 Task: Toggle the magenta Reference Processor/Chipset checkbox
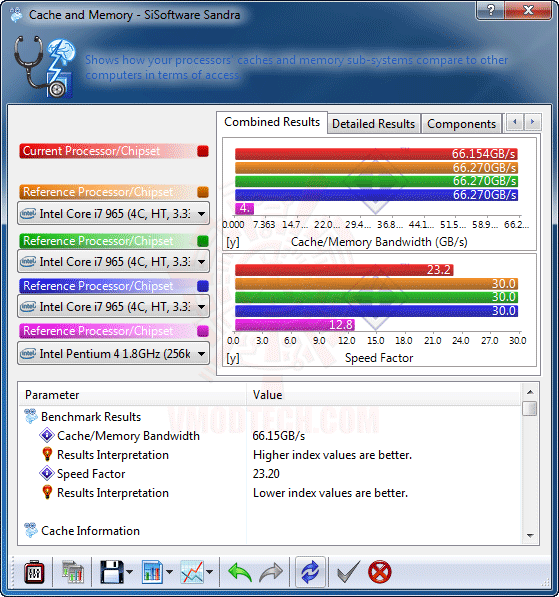[x=203, y=331]
